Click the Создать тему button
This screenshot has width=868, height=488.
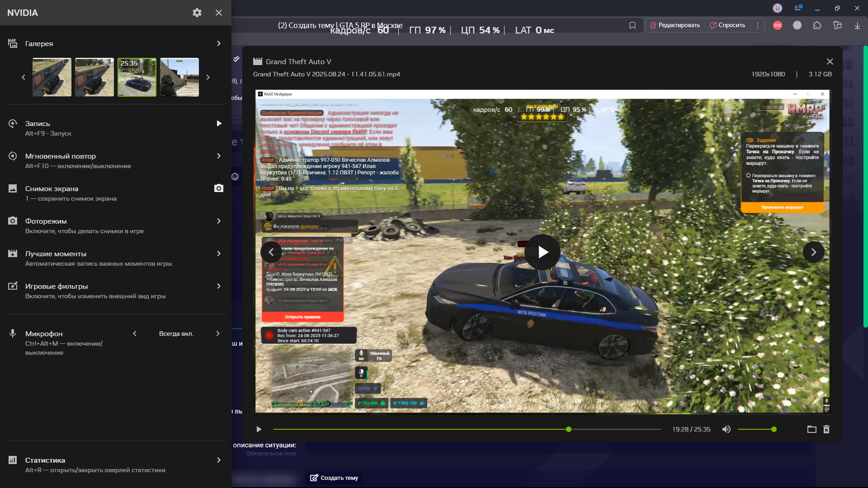(x=335, y=478)
